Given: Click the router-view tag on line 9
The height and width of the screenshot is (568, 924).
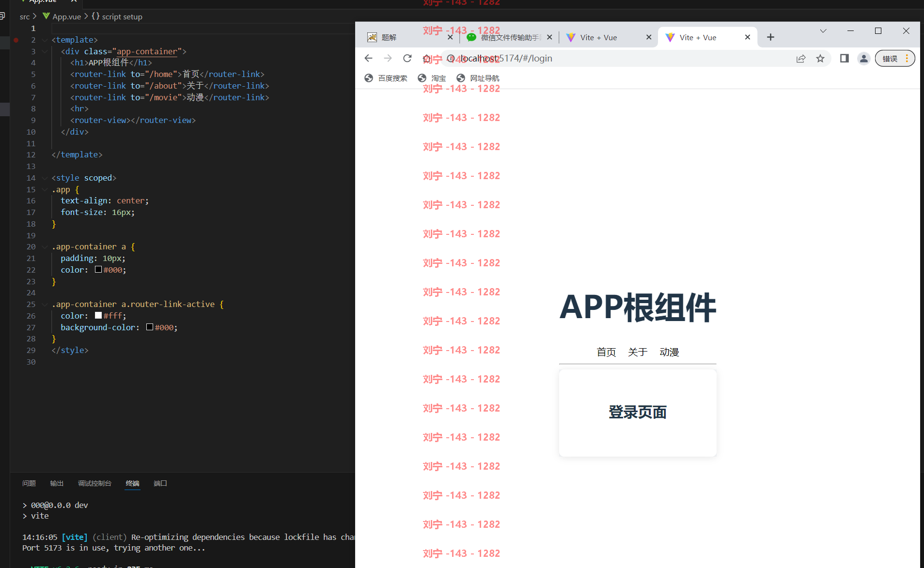Looking at the screenshot, I should tap(133, 120).
